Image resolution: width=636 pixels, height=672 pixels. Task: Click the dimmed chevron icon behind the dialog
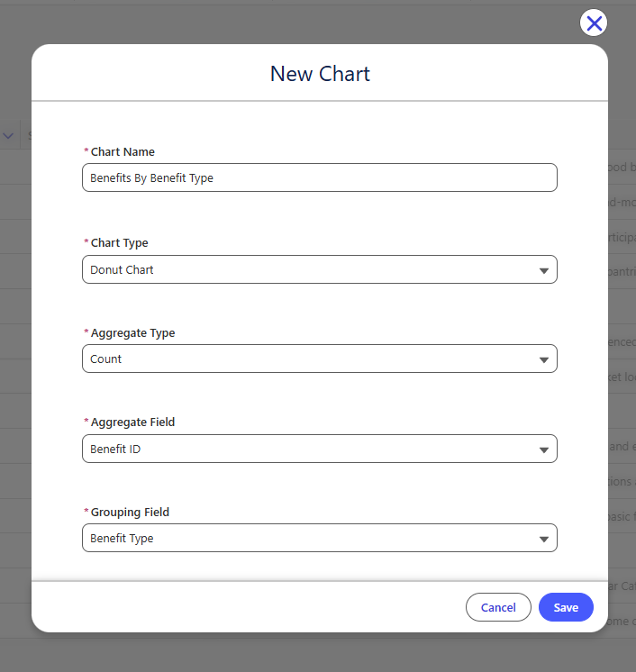(x=8, y=136)
